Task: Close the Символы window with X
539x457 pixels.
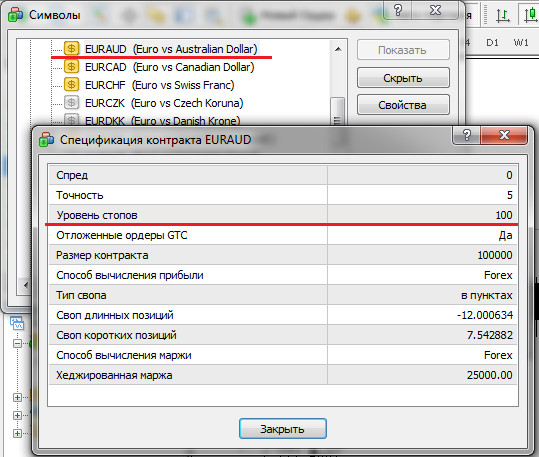Action: coord(435,10)
